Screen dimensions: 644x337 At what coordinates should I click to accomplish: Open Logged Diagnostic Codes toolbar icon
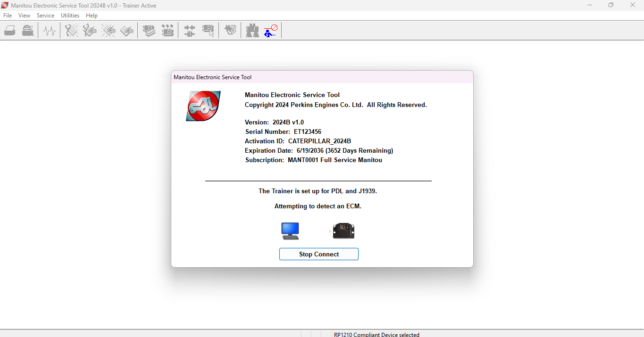90,31
